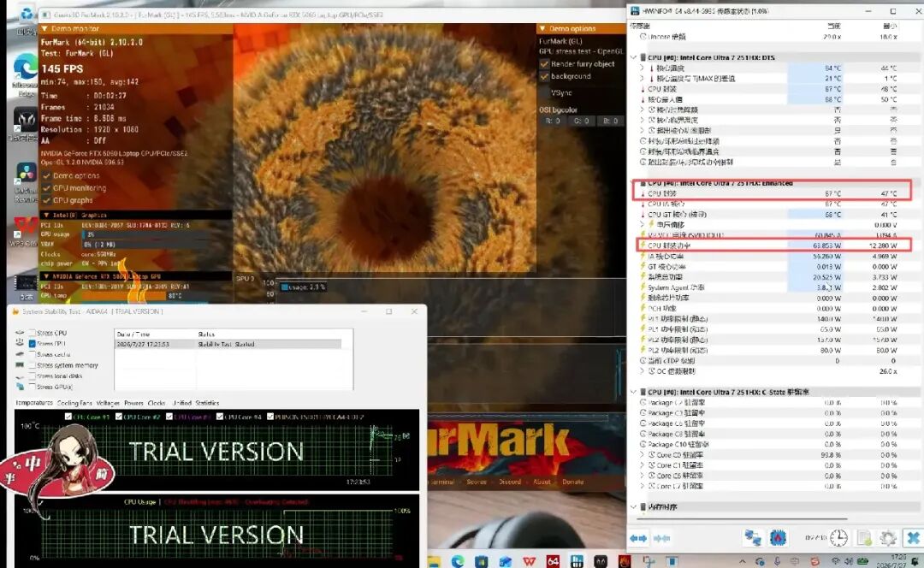Screen dimensions: 924x568
Task: Collapse the Intel(R) Graphics section
Action: click(x=46, y=215)
